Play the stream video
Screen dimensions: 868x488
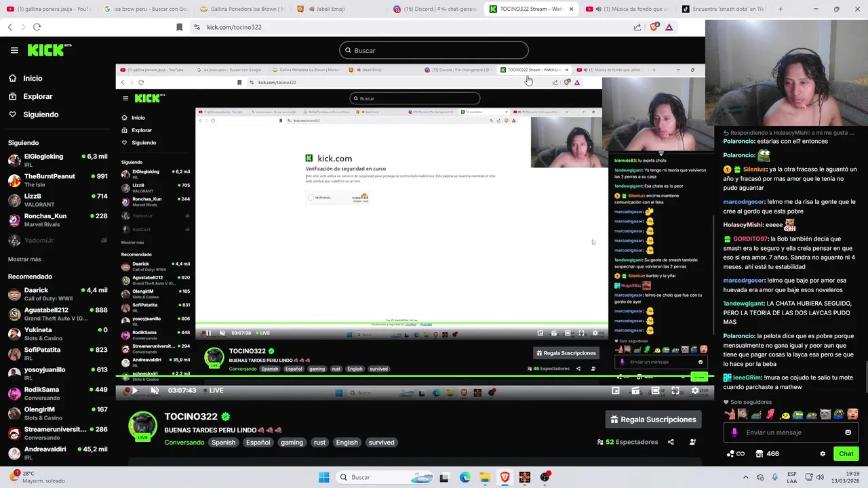134,390
